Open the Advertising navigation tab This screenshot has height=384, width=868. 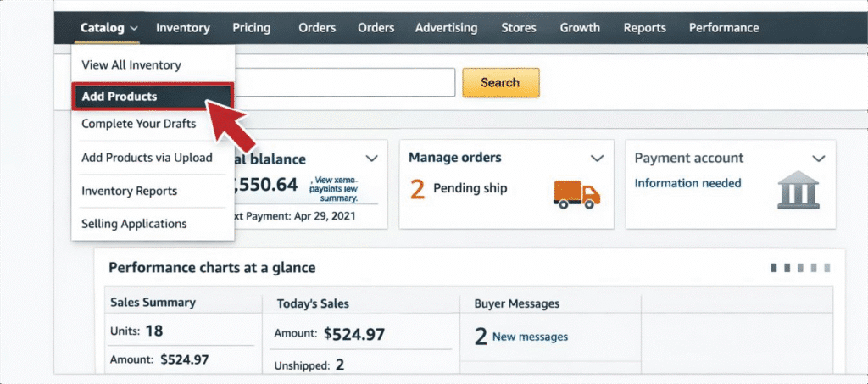(x=446, y=28)
